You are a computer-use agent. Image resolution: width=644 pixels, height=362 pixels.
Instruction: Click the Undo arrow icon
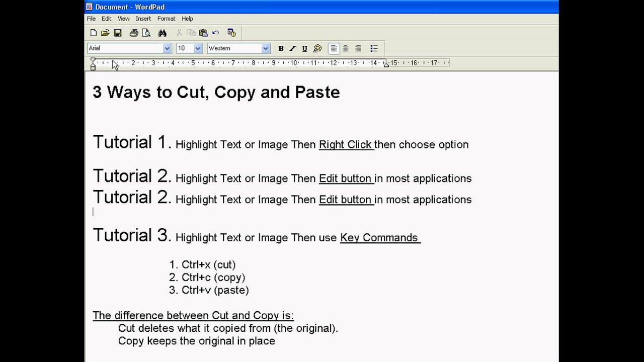(215, 33)
